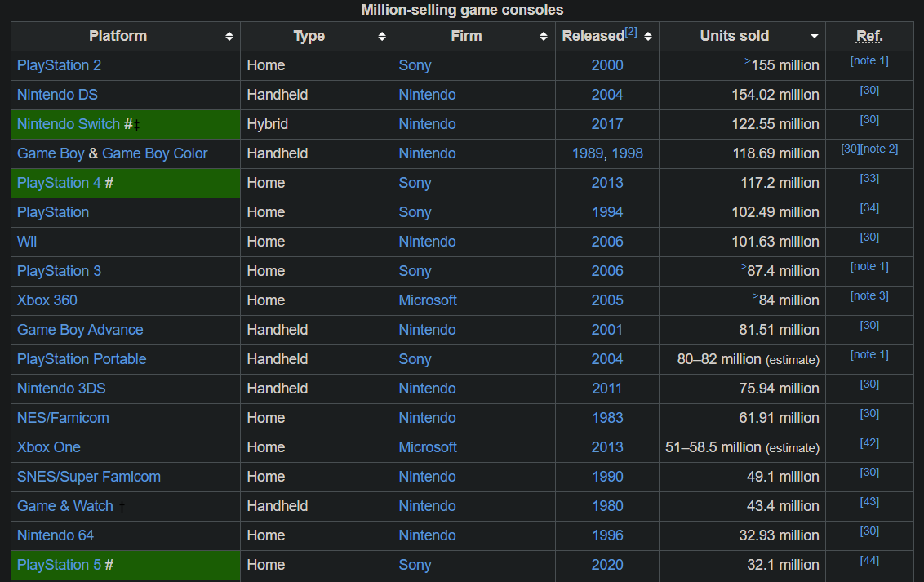Open Sony link in PlayStation Portable row
Viewport: 924px width, 582px height.
click(x=415, y=359)
